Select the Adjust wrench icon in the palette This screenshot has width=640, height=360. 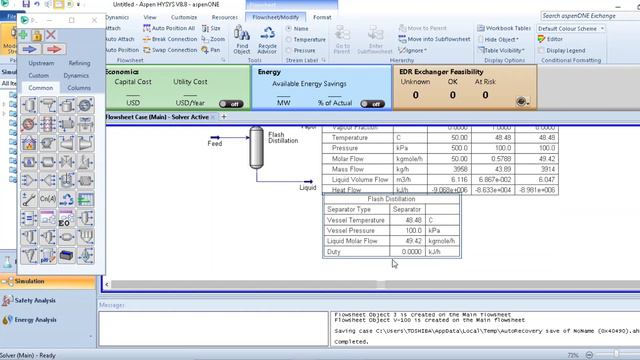pos(29,199)
